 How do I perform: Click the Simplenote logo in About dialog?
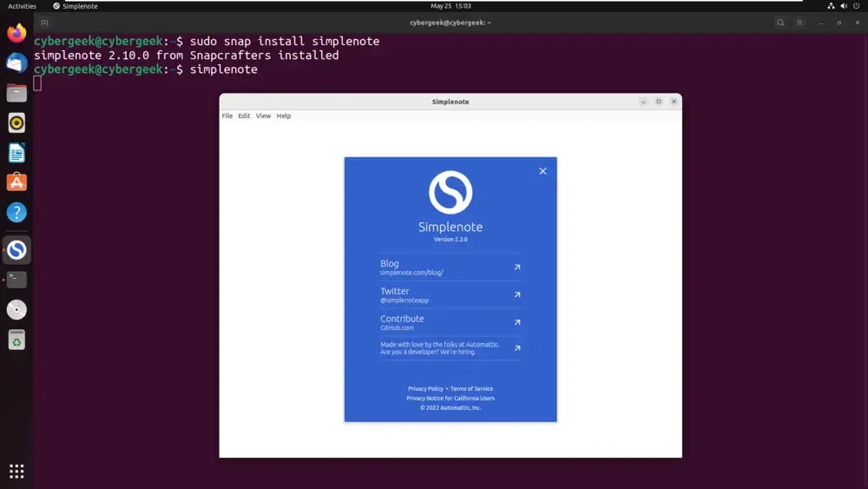[x=450, y=192]
